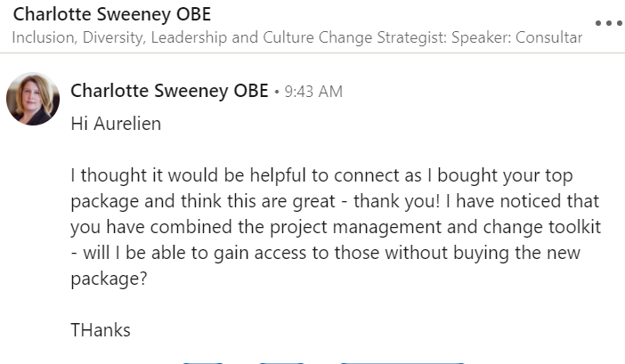625x364 pixels.
Task: Open the three-dot more options menu
Action: coord(608,22)
